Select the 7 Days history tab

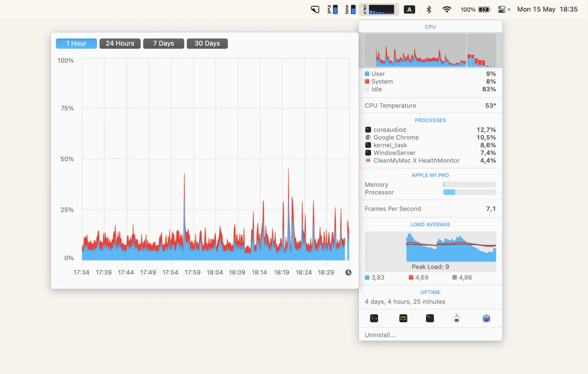163,43
